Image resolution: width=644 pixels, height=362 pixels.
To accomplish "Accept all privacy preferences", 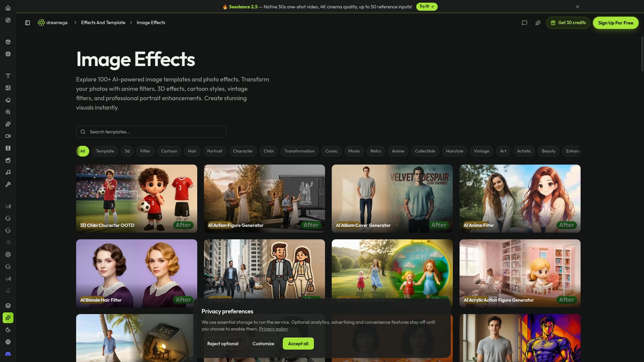I will tap(298, 343).
